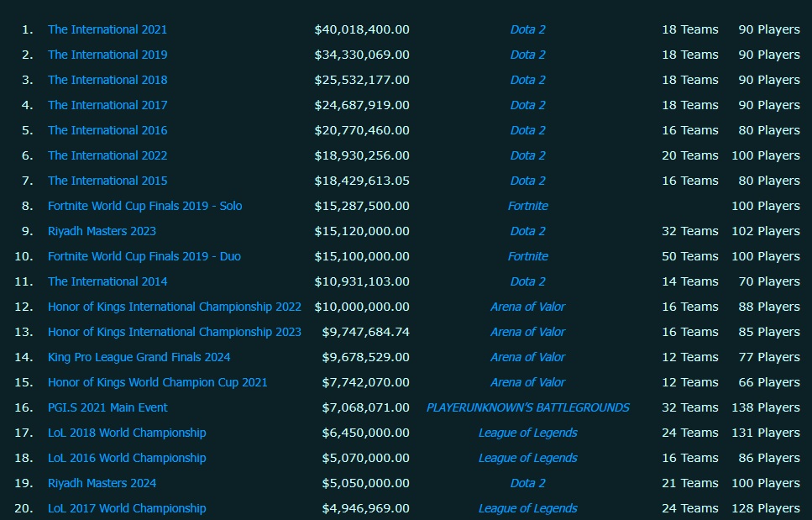Click '131 Players' in LoL 2018 row
This screenshot has height=520, width=812.
click(765, 433)
